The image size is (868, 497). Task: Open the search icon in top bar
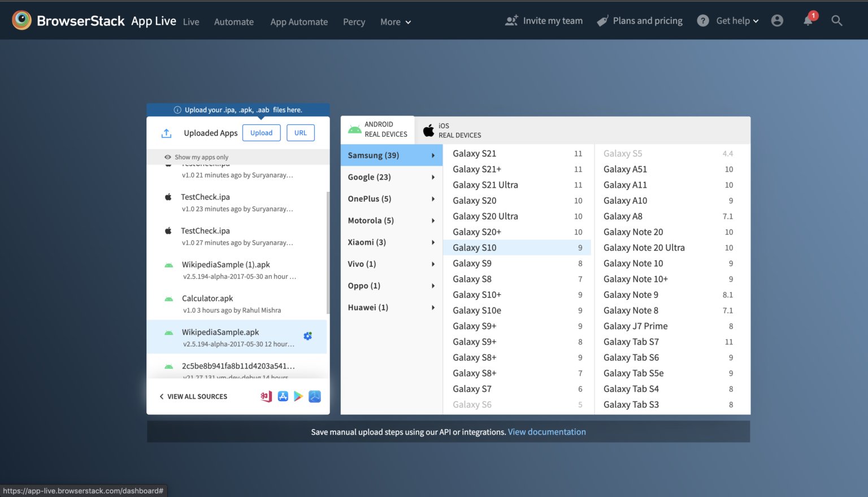[x=837, y=20]
